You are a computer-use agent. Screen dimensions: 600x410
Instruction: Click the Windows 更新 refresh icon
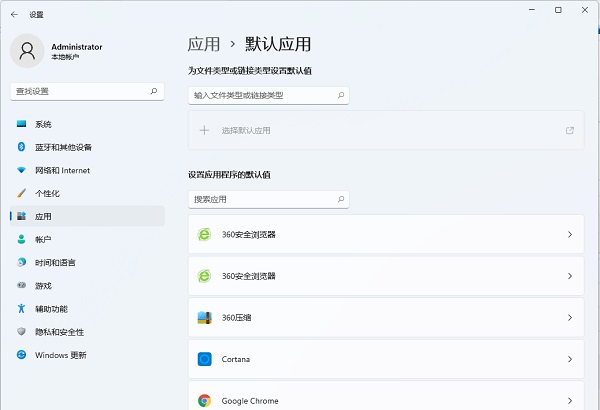(21, 355)
